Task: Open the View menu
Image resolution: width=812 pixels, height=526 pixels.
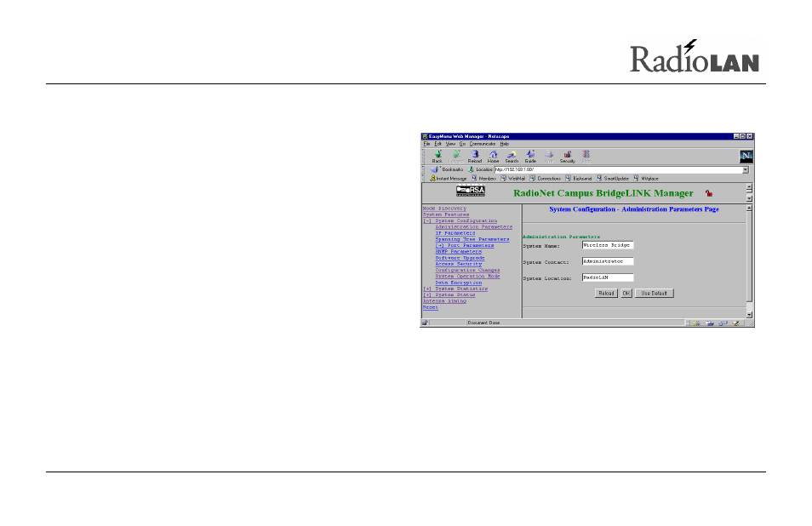Action: click(x=450, y=144)
